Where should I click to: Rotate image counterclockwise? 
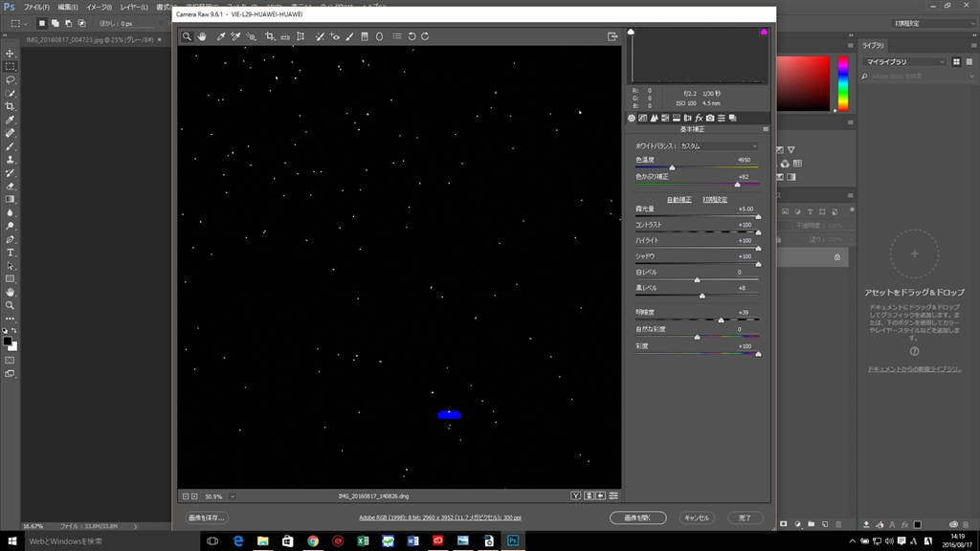pos(412,37)
